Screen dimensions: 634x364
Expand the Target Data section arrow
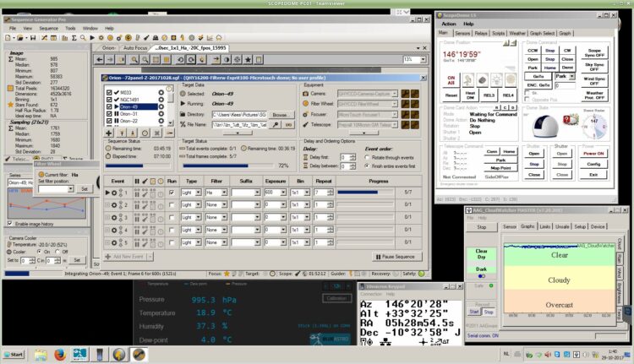point(238,133)
